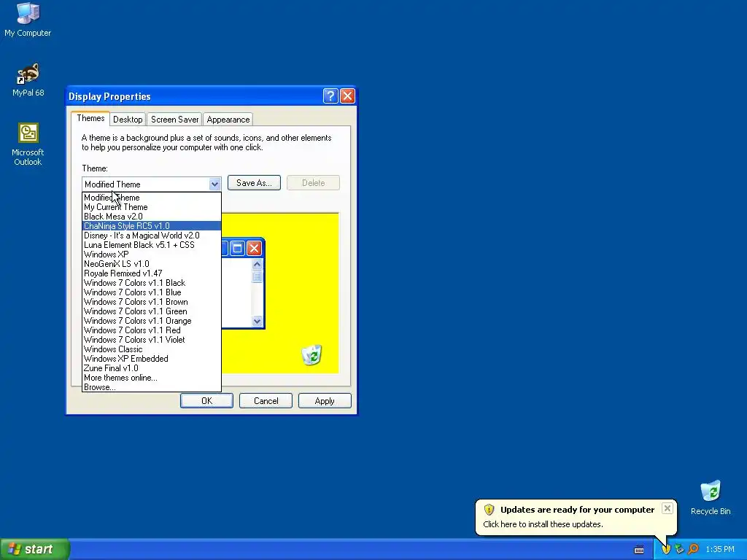Select Black Mesa v2.0 theme
The height and width of the screenshot is (560, 747).
coord(152,217)
